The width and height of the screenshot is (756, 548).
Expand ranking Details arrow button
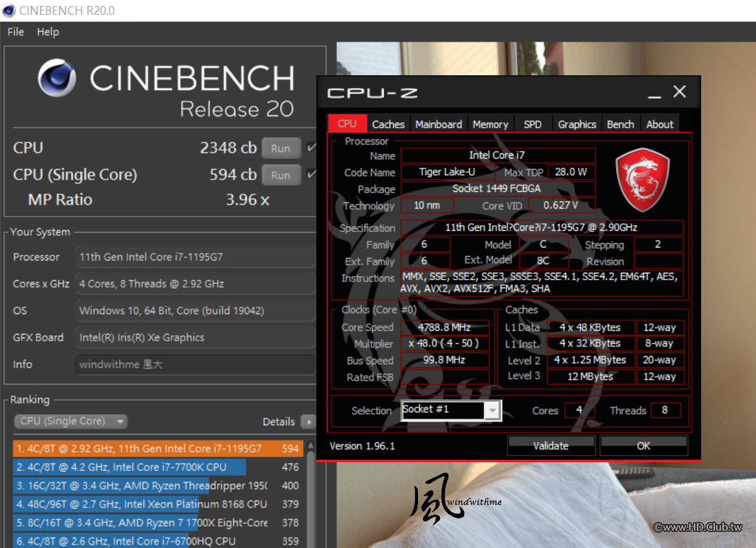tap(308, 422)
